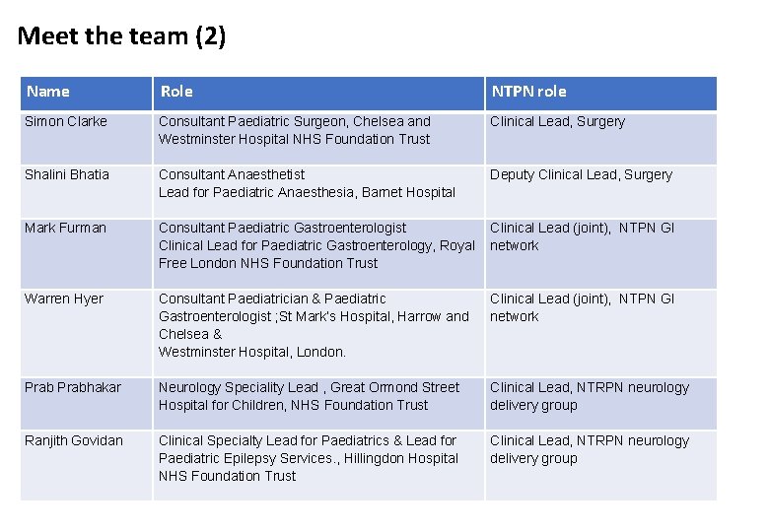Click the Name column header
Viewport: 769px width, 532px height.
pos(87,93)
